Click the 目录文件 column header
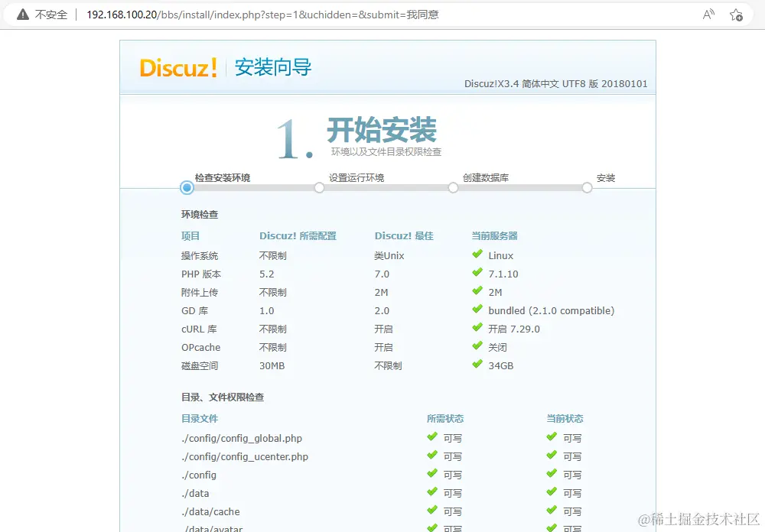This screenshot has height=532, width=765. [200, 418]
